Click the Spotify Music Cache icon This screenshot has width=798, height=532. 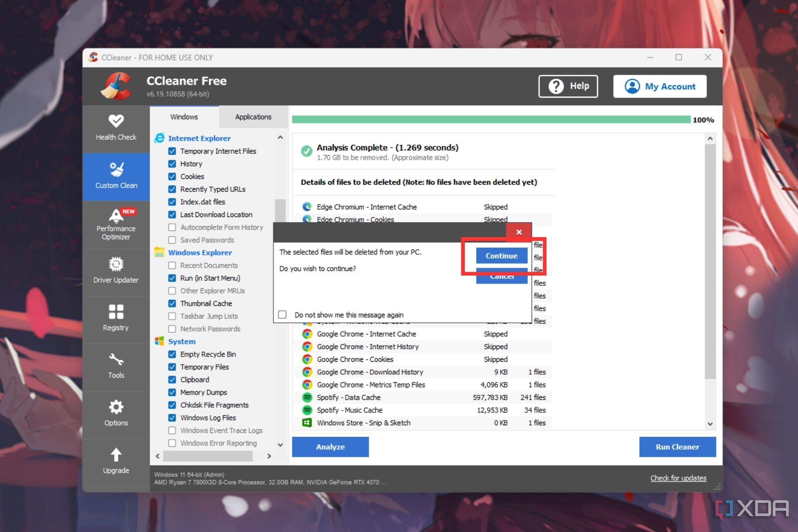(307, 410)
